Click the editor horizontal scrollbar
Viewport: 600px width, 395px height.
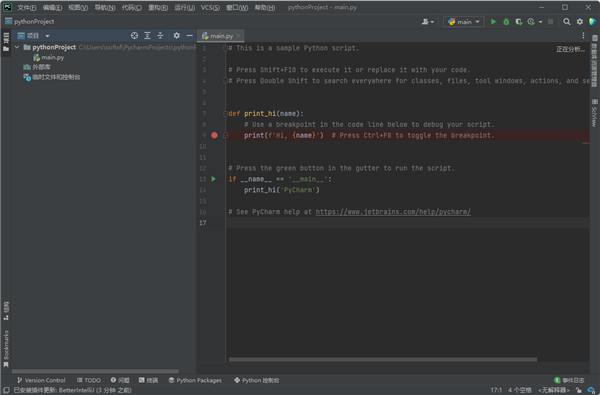[x=383, y=359]
